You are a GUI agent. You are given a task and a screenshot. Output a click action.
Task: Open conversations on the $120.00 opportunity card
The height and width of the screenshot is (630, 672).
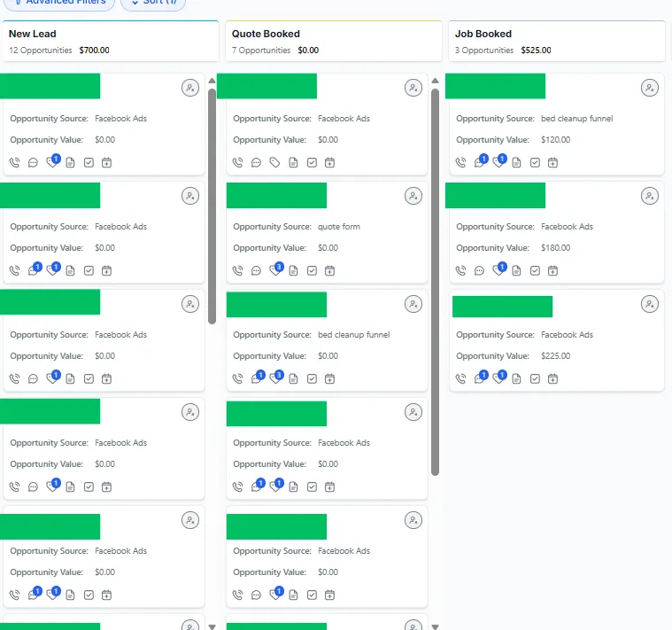click(x=479, y=162)
